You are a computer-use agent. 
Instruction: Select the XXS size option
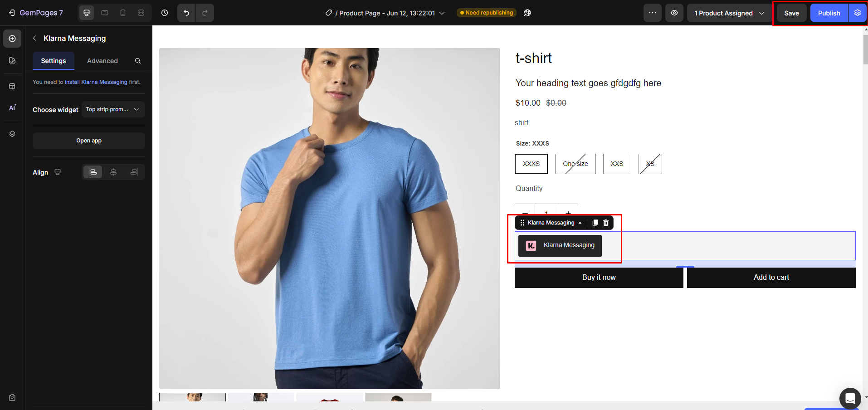(x=617, y=164)
